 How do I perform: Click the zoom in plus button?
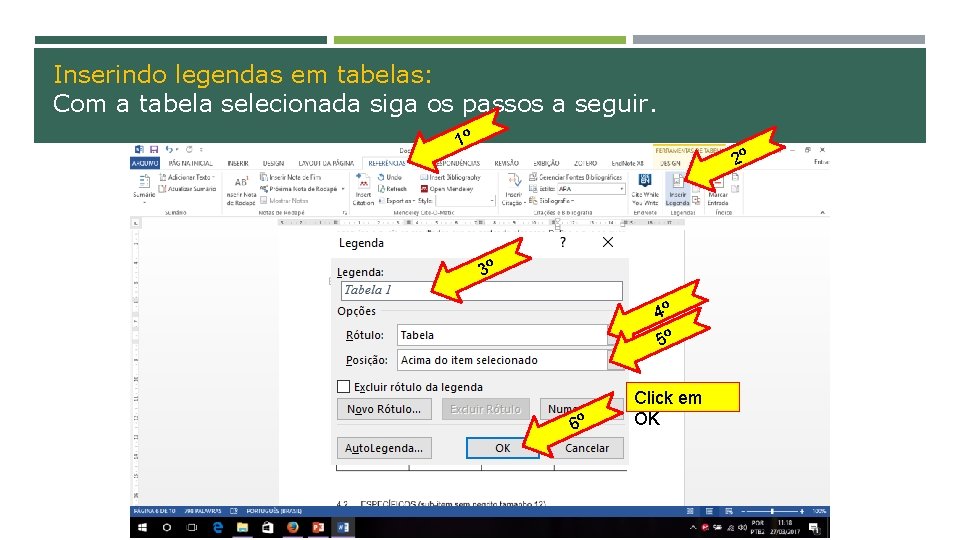click(801, 511)
